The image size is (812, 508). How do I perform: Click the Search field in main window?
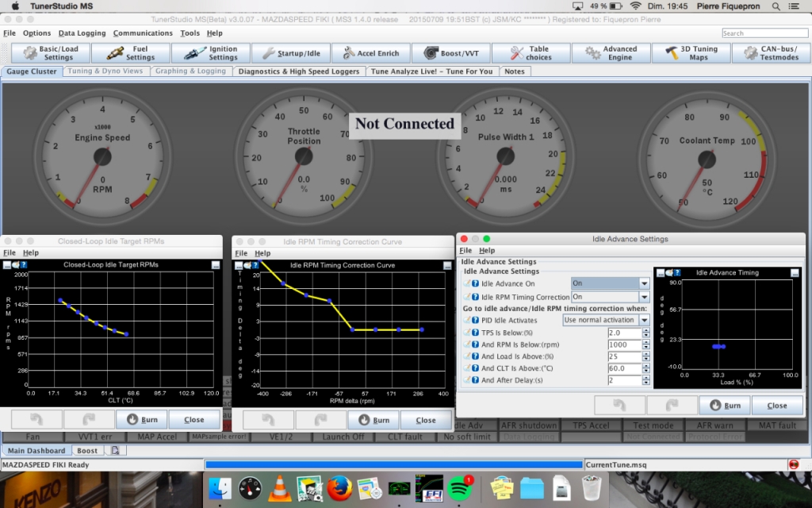coord(765,33)
